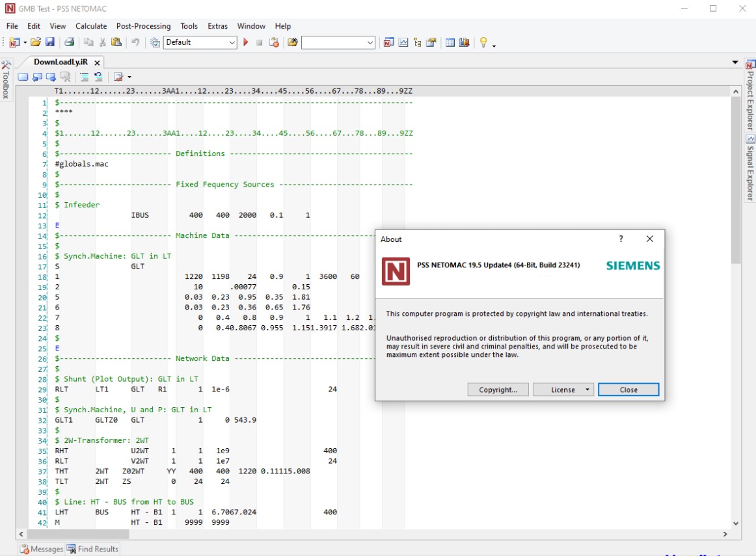The image size is (756, 556).
Task: Click the light bulb help icon
Action: (483, 42)
